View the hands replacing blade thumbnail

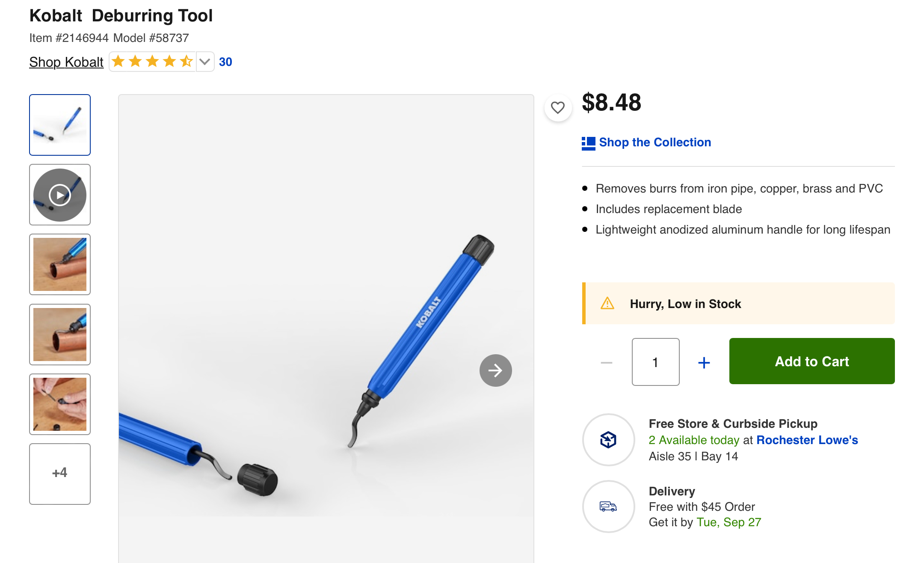point(60,404)
